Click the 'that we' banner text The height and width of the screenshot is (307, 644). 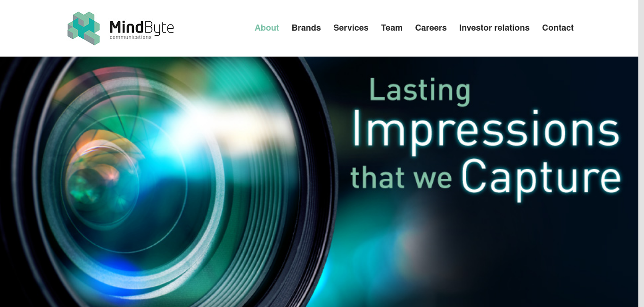coord(401,178)
